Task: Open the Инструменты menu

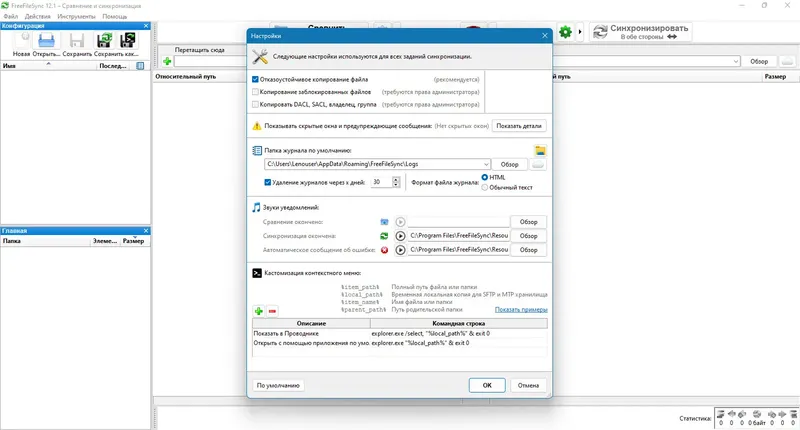Action: coord(76,16)
